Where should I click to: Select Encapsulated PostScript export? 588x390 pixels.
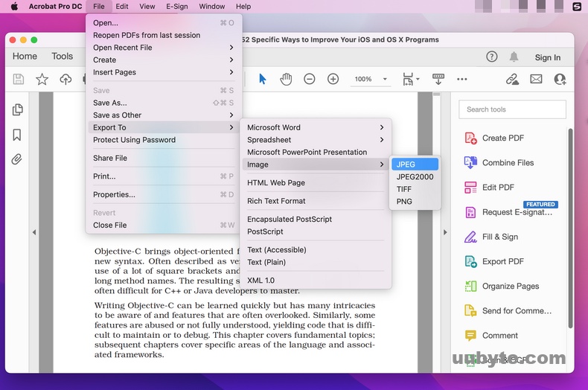point(316,220)
